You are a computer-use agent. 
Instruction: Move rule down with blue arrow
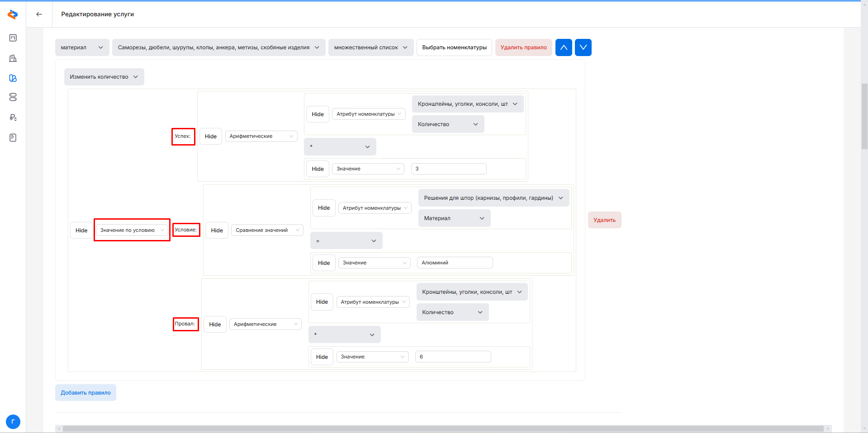(x=583, y=47)
